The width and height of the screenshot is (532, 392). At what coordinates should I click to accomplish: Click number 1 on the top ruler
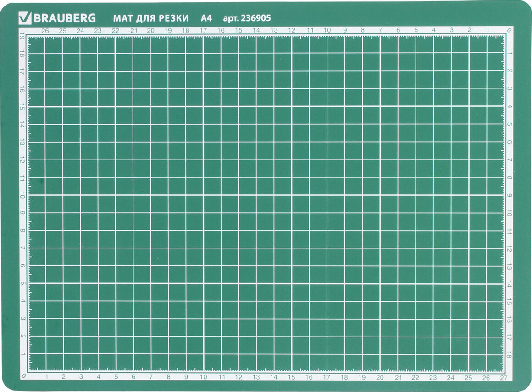coord(488,31)
